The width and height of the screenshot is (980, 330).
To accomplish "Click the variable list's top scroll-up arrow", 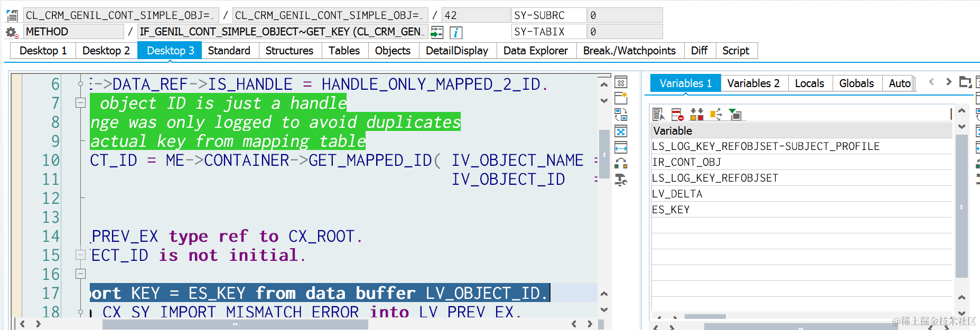I will (x=962, y=111).
